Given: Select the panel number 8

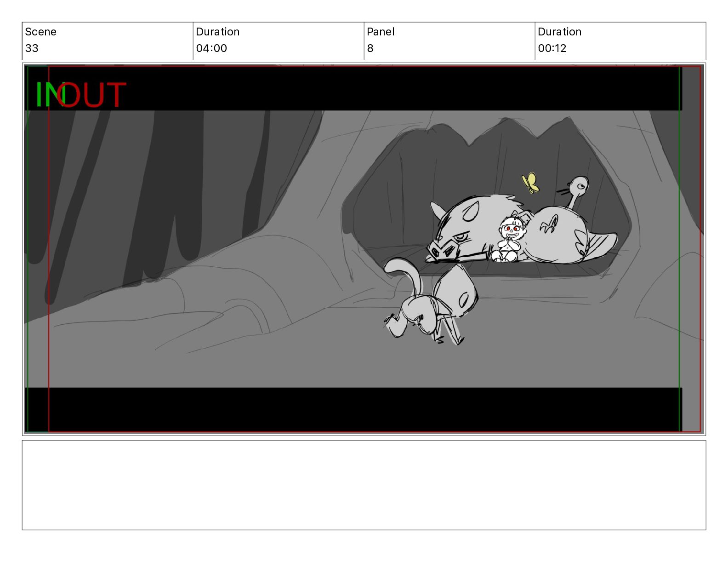Looking at the screenshot, I should 370,48.
